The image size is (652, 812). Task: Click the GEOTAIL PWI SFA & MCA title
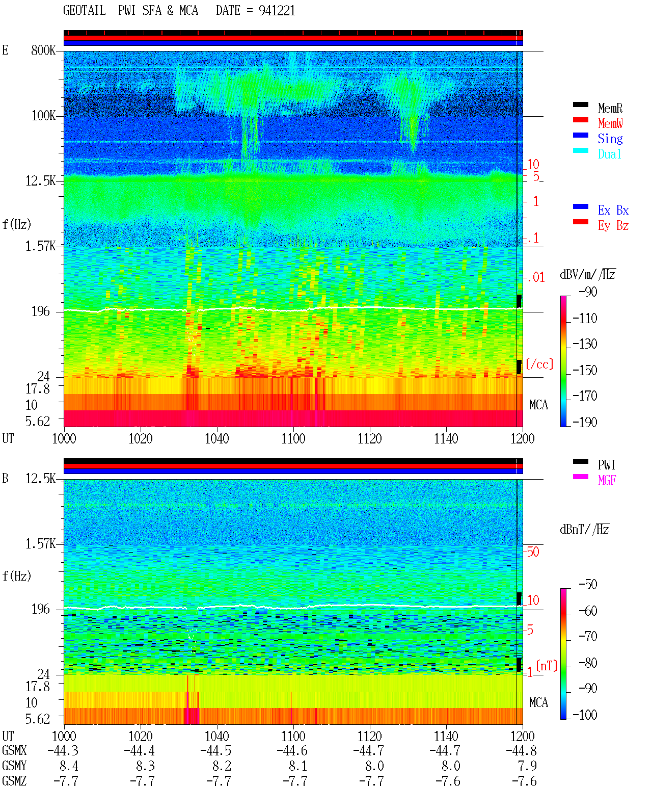[130, 11]
